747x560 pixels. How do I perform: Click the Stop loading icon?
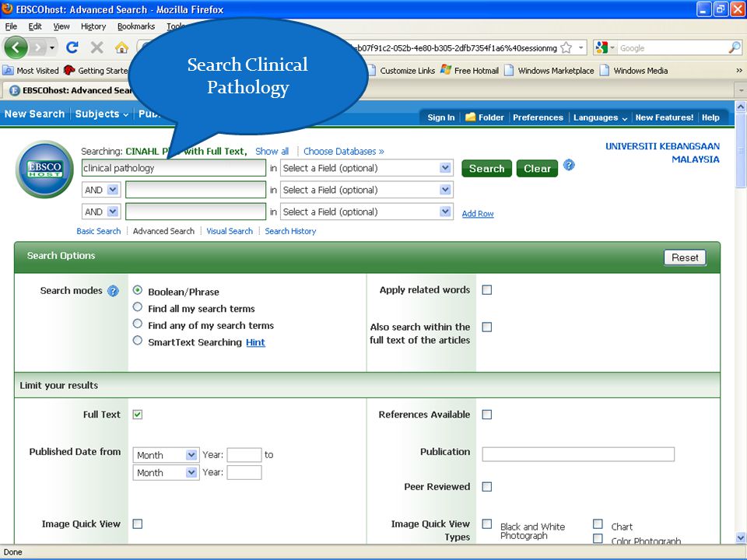point(96,47)
